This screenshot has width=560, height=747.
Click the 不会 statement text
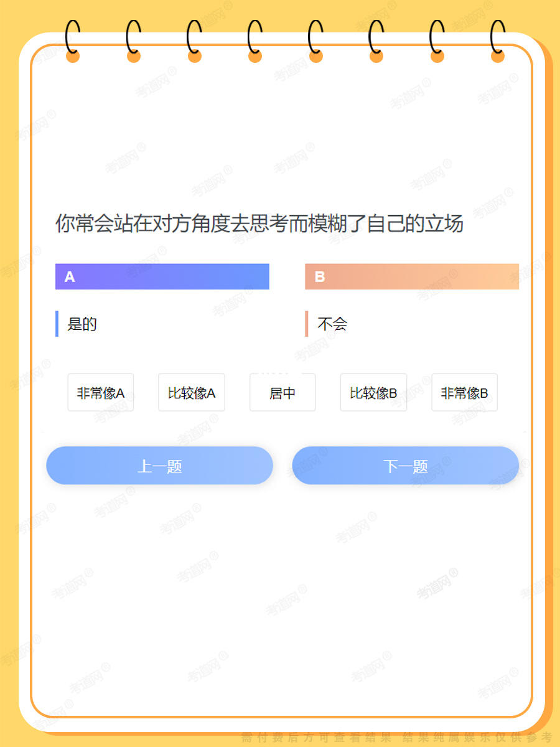pos(332,324)
